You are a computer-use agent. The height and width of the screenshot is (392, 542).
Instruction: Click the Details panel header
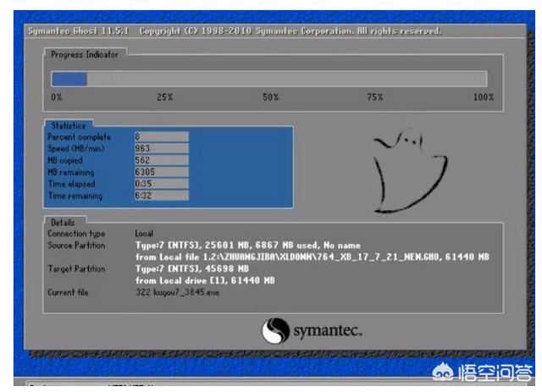point(64,221)
